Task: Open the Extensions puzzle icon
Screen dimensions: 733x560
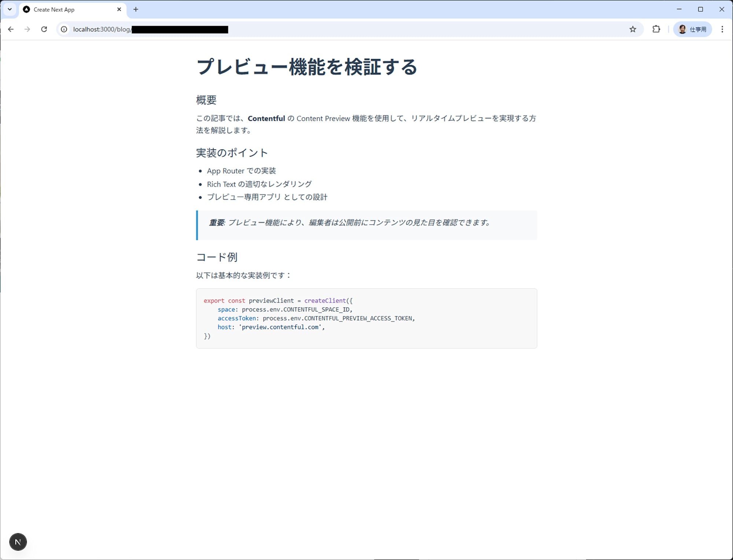Action: [656, 29]
